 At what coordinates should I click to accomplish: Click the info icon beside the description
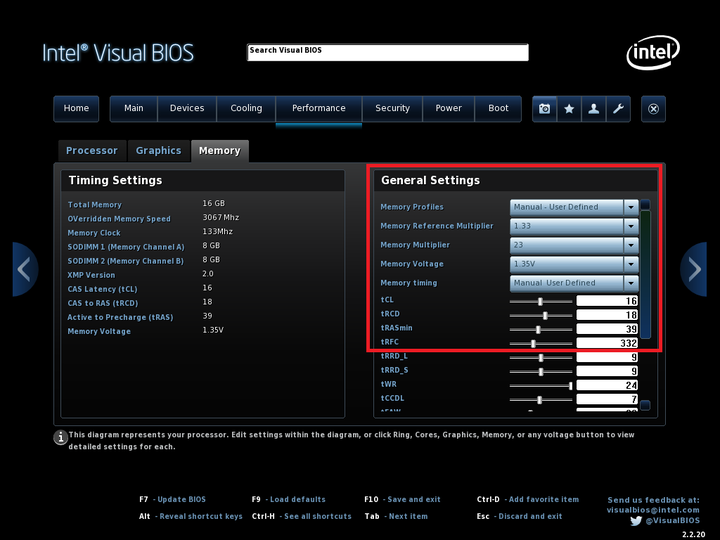(x=61, y=437)
